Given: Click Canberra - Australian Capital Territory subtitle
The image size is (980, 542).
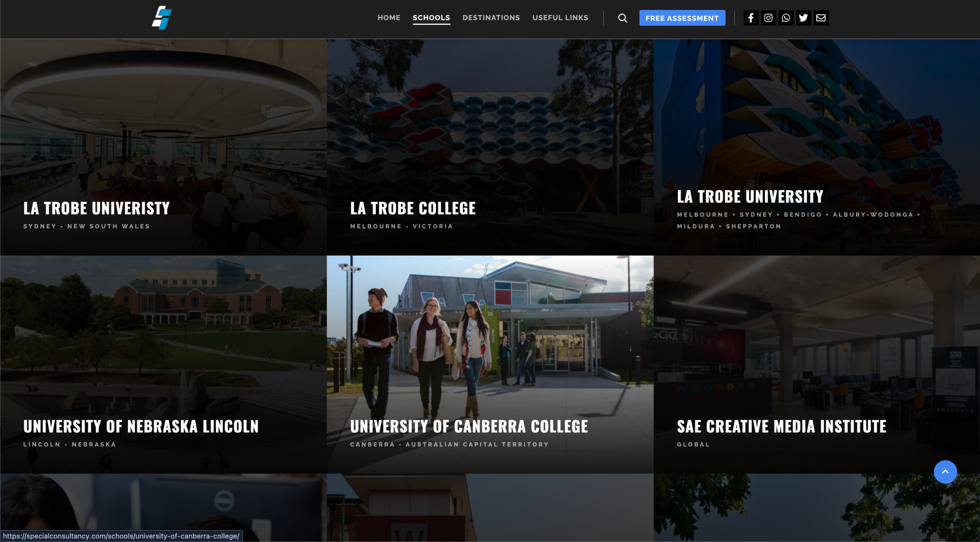Looking at the screenshot, I should [x=449, y=444].
